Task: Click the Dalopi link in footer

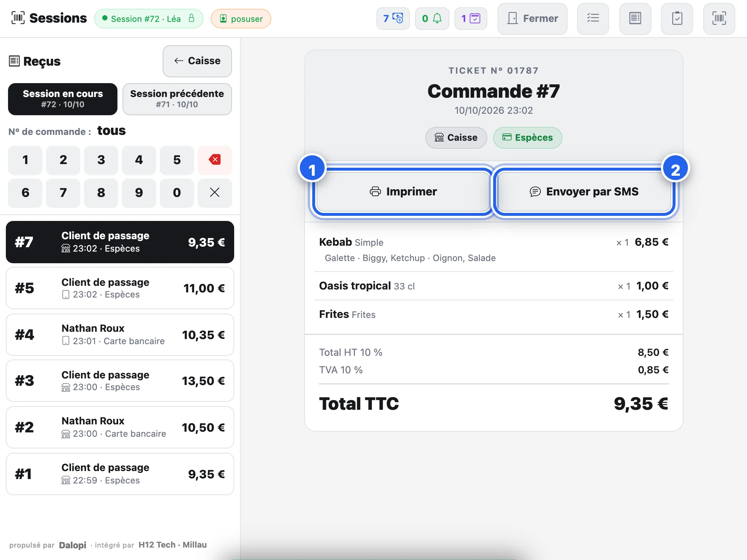Action: [73, 545]
